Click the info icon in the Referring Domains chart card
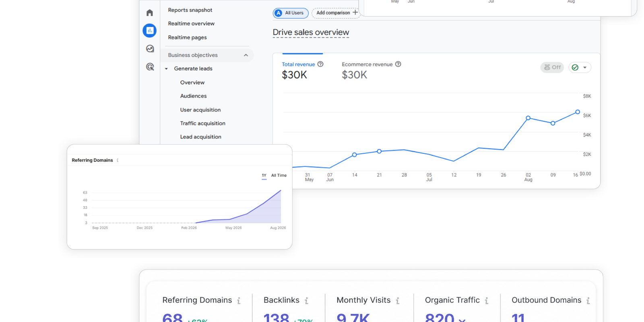The width and height of the screenshot is (644, 322). [x=118, y=160]
